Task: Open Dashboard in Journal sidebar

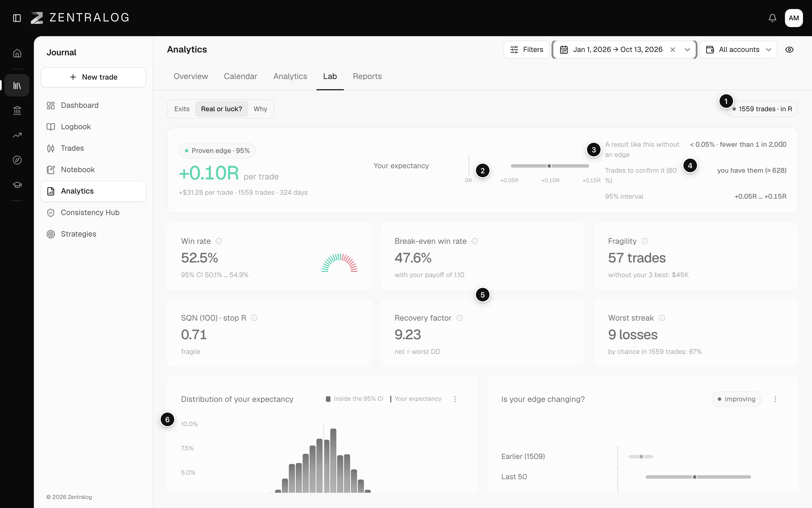Action: (93, 105)
